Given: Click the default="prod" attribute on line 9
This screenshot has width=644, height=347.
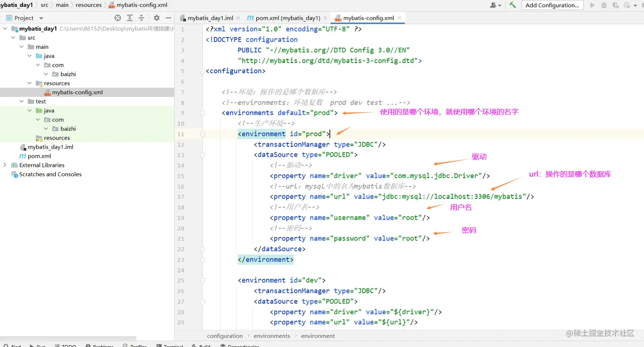Looking at the screenshot, I should (305, 113).
